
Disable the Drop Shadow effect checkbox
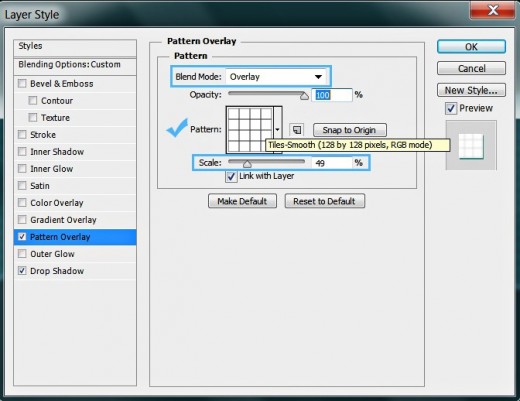point(22,271)
